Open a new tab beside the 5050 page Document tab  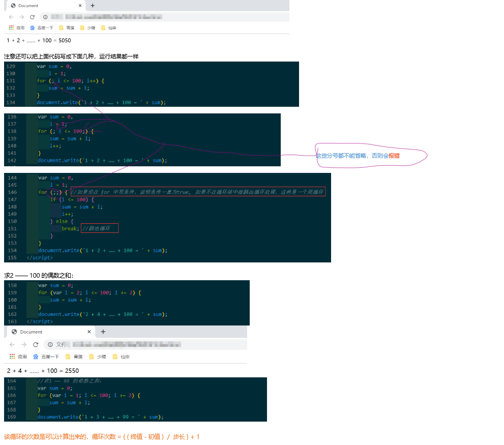pos(93,6)
